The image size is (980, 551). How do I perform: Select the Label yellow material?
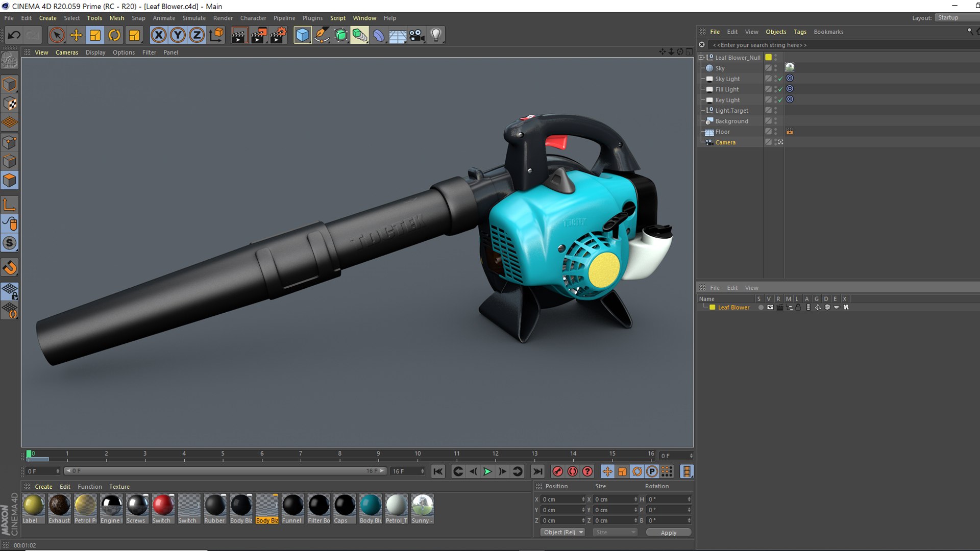tap(33, 508)
